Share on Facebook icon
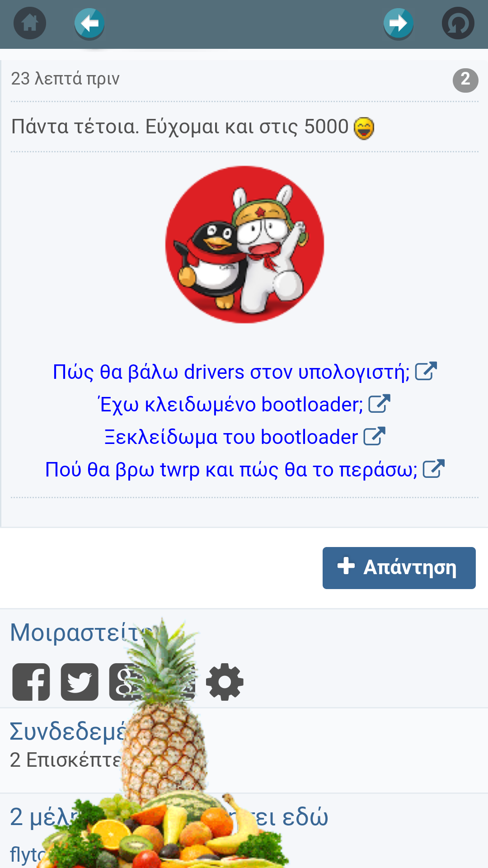This screenshot has height=868, width=488. click(x=31, y=682)
